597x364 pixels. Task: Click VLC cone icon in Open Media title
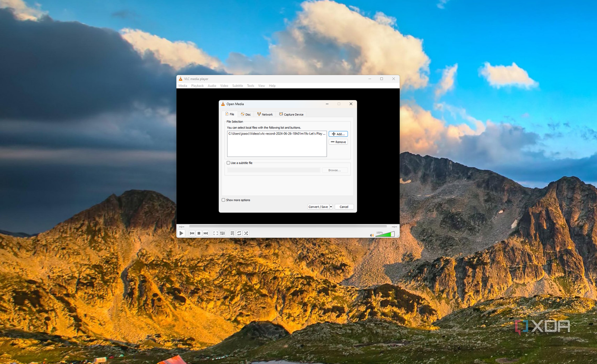click(223, 104)
